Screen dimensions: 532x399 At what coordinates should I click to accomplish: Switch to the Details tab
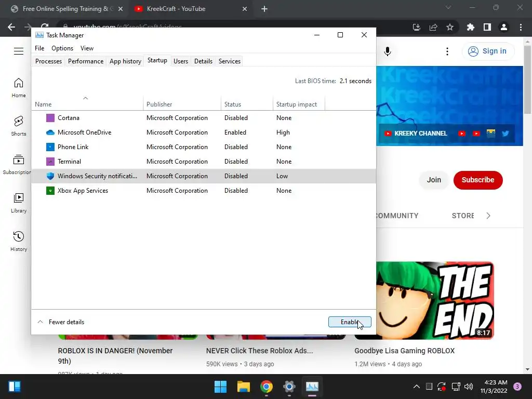(x=203, y=61)
